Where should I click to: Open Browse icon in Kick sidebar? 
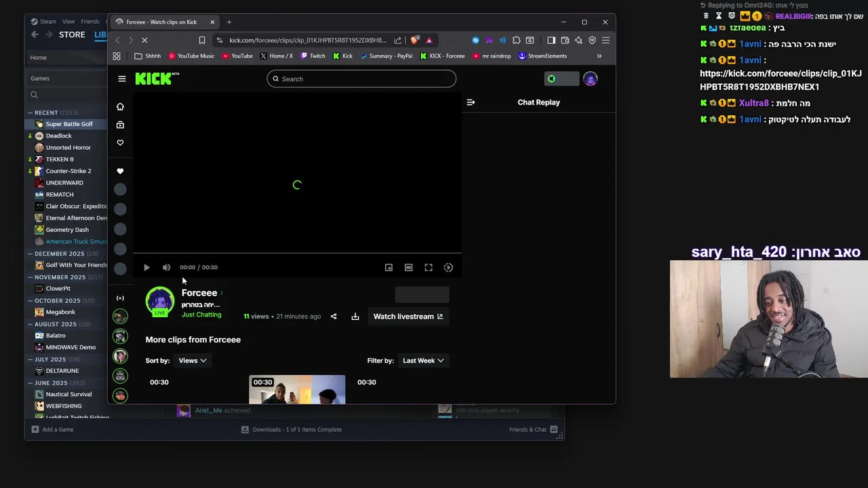click(x=120, y=125)
